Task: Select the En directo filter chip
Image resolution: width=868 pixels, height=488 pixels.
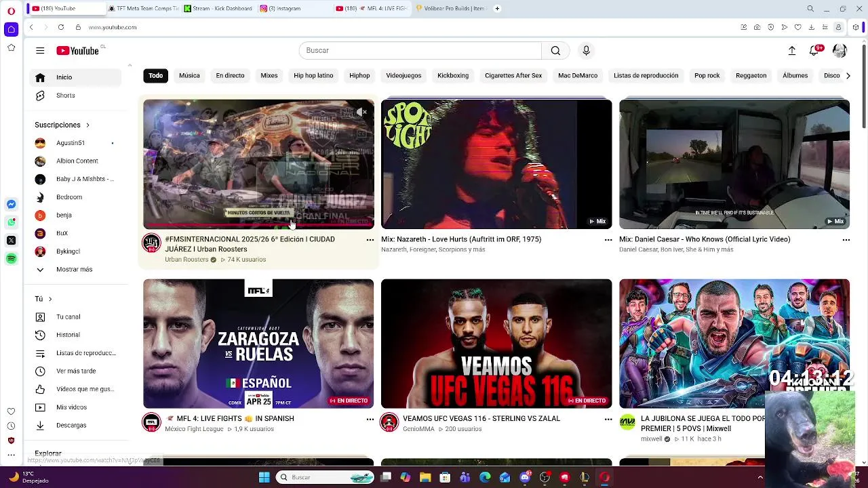Action: coord(230,76)
